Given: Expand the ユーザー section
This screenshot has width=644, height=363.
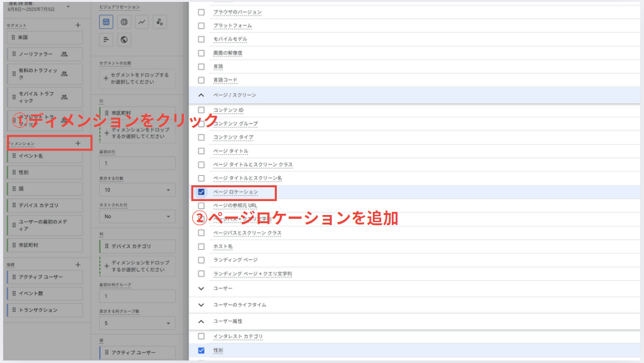Looking at the screenshot, I should [x=201, y=288].
